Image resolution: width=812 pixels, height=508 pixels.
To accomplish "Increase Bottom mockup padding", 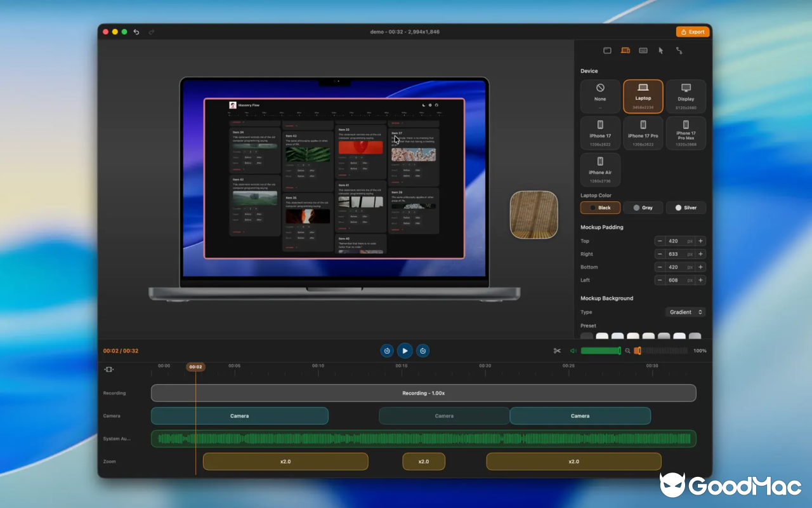I will pyautogui.click(x=701, y=267).
